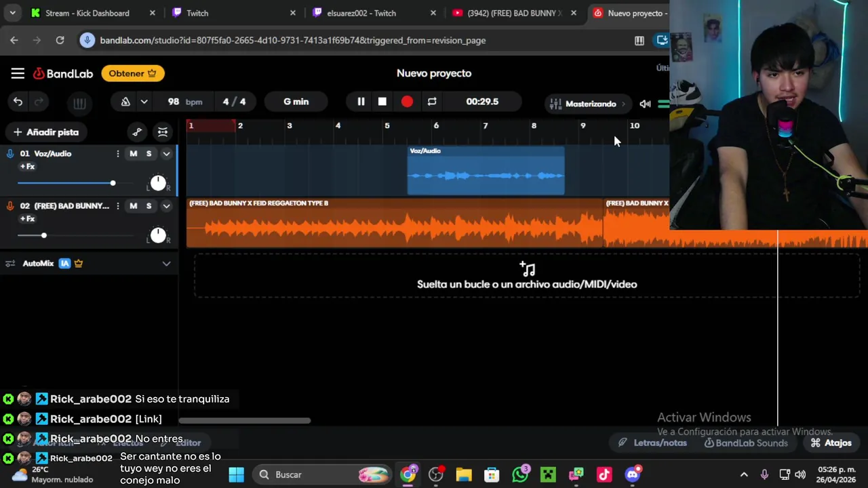Click the red loop region at bar 1
The width and height of the screenshot is (868, 488).
[211, 125]
